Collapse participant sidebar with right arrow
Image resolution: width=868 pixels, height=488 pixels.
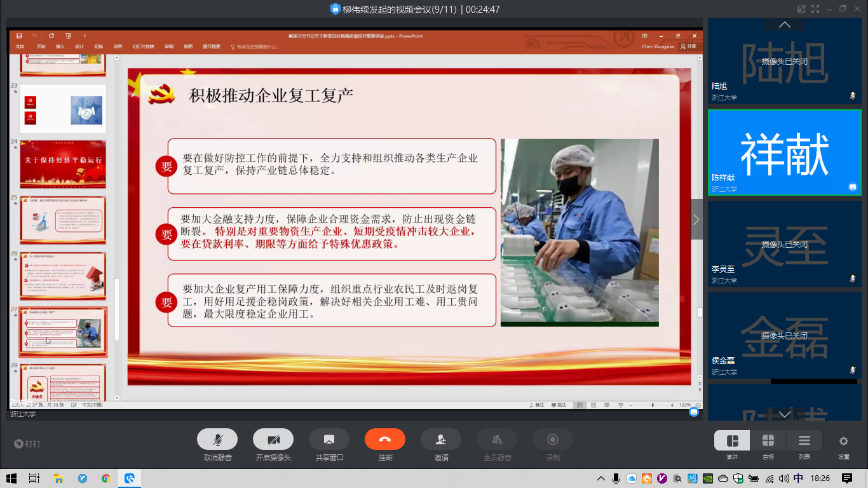coord(696,219)
